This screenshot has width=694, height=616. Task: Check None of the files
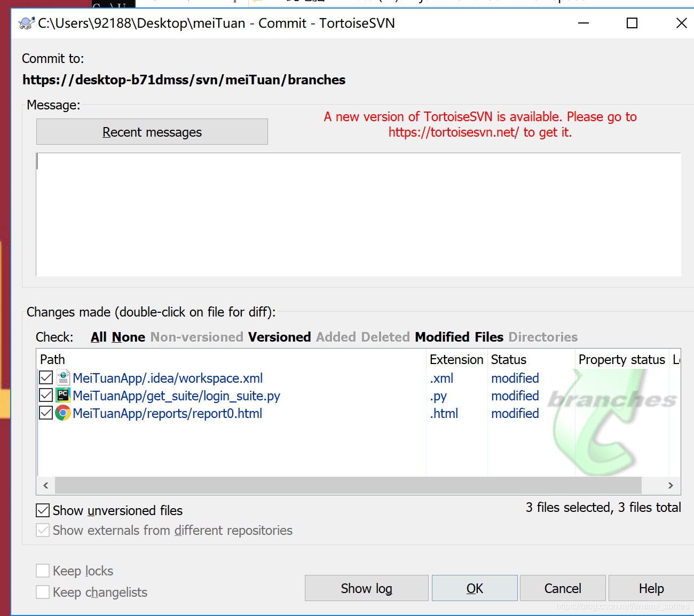click(x=129, y=337)
